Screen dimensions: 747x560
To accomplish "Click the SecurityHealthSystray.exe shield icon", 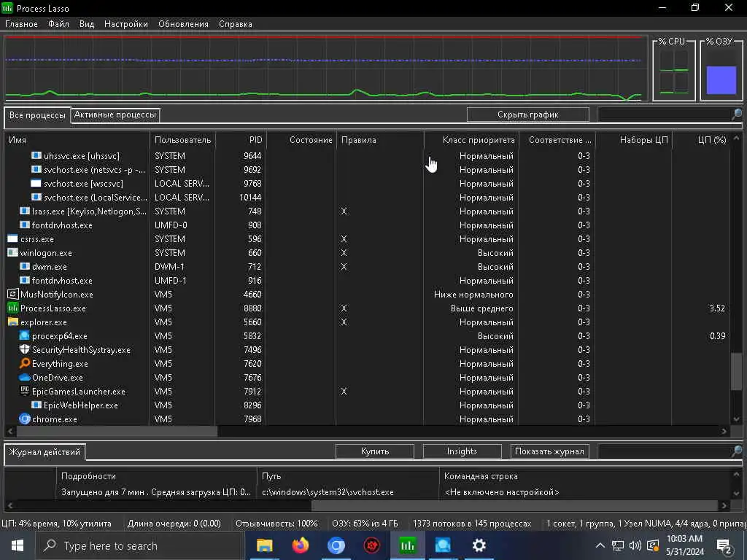I will pos(25,349).
